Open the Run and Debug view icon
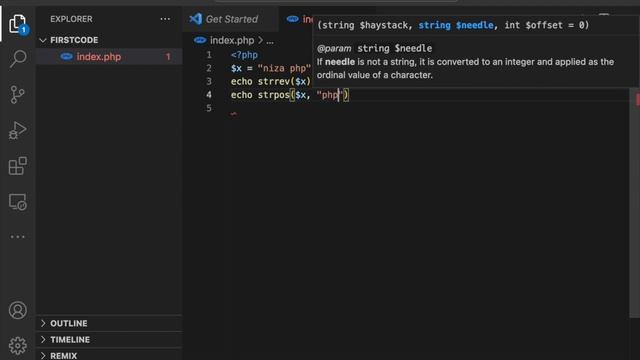This screenshot has height=360, width=640. (x=18, y=130)
